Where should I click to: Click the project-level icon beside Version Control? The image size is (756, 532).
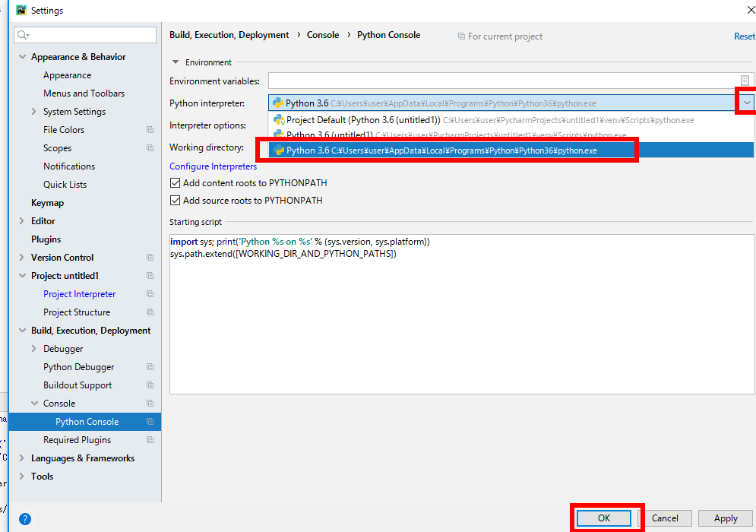click(150, 258)
